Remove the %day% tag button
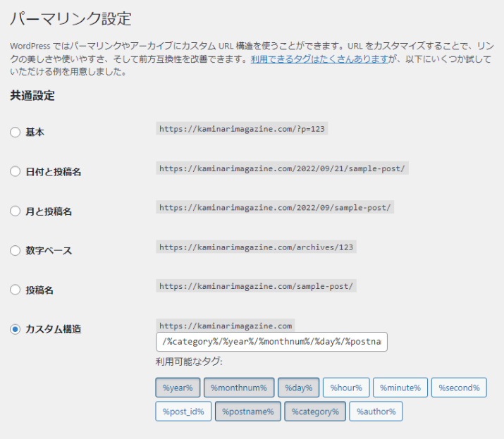 point(298,388)
